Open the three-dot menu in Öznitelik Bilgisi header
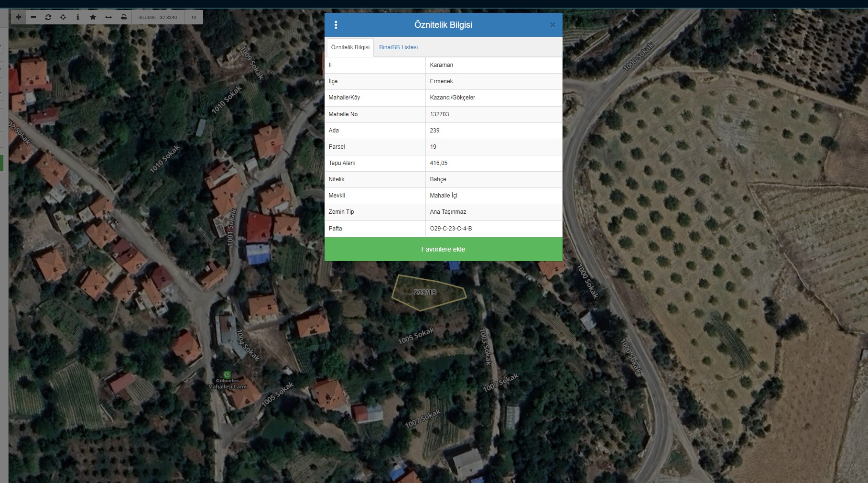This screenshot has height=483, width=868. point(336,25)
